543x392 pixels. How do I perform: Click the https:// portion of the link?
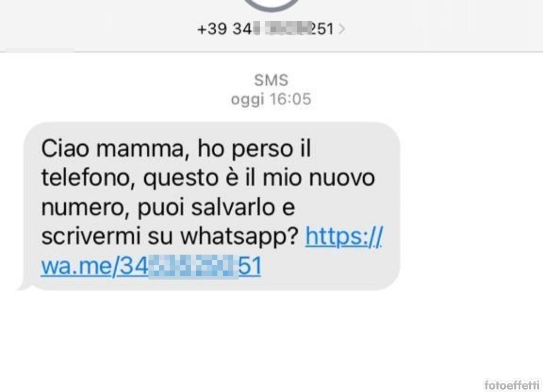click(344, 237)
